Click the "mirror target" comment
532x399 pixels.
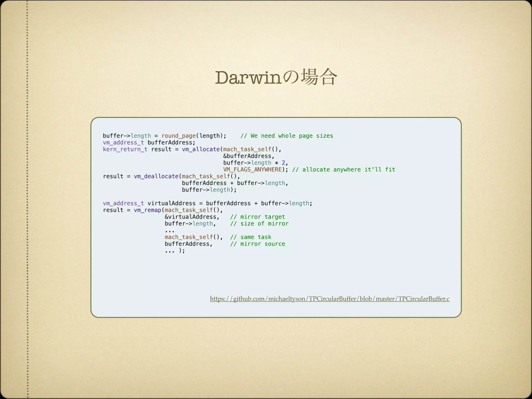pyautogui.click(x=257, y=217)
